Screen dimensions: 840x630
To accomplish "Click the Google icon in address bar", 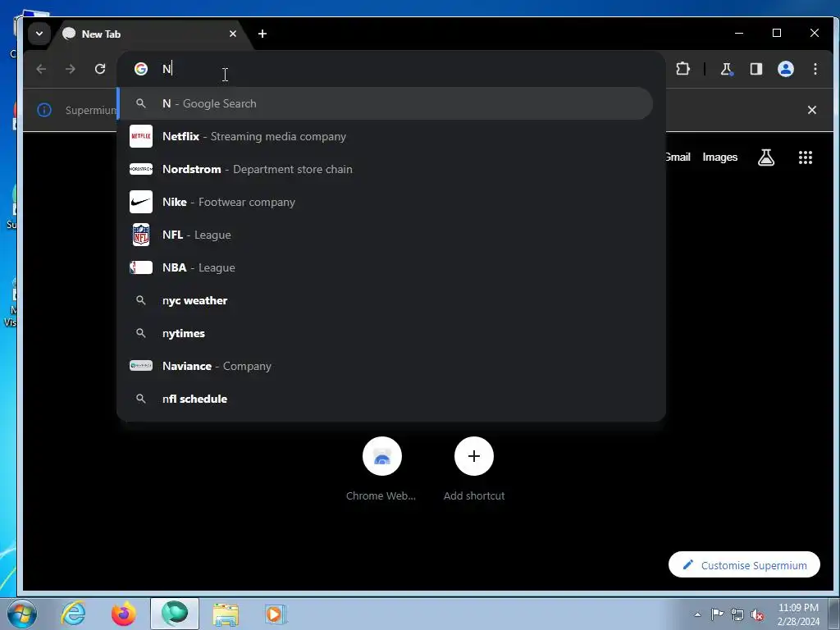I will [x=141, y=69].
